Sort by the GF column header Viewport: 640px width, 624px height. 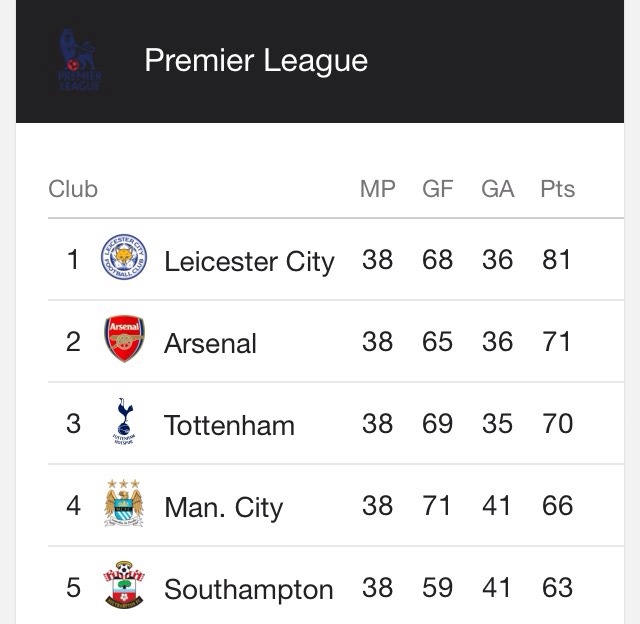(438, 189)
